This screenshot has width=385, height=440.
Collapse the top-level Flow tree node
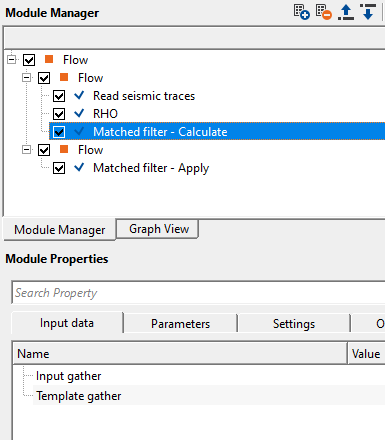pos(12,60)
